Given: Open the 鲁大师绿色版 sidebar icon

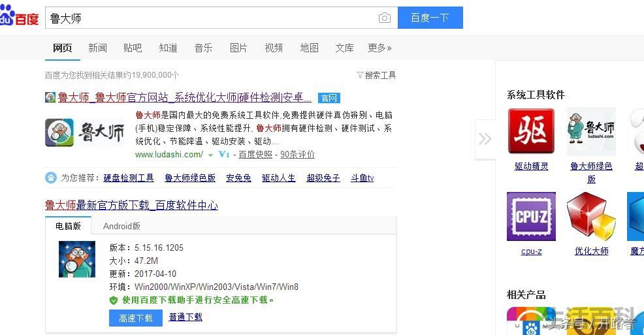Looking at the screenshot, I should (x=591, y=131).
